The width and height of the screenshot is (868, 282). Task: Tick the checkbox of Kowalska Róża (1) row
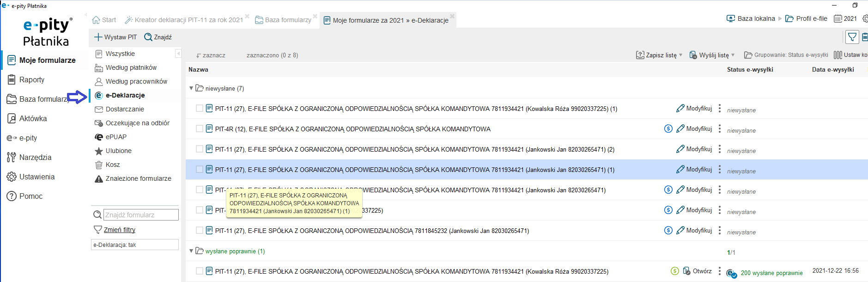tap(200, 108)
